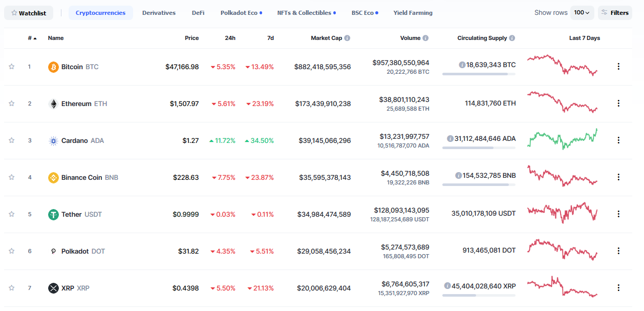Screen dimensions: 644x311
Task: Click Bitcoin market cap $882,418,595,356
Action: point(323,67)
